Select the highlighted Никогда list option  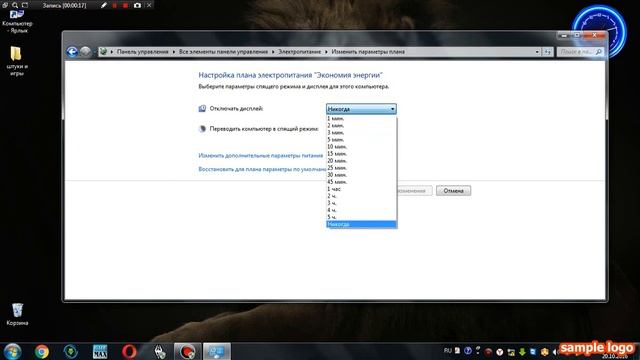tap(361, 224)
